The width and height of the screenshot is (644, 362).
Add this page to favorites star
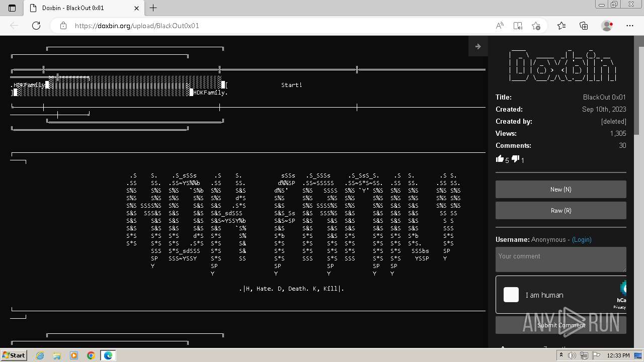point(536,26)
